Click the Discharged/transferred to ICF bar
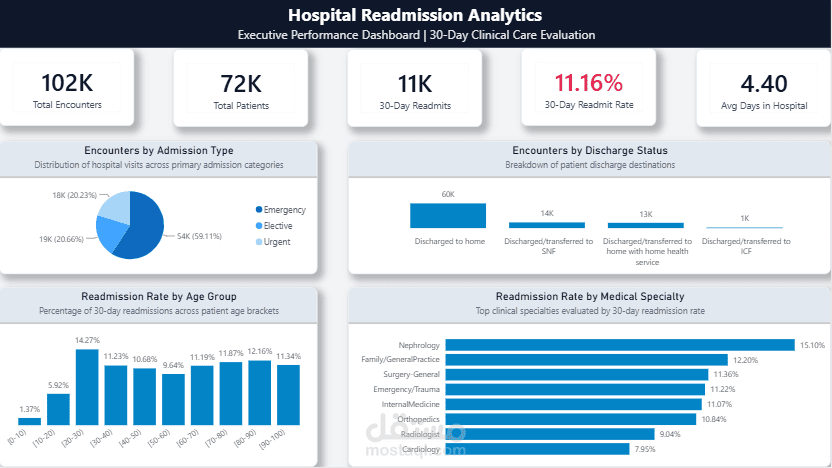 pyautogui.click(x=744, y=228)
